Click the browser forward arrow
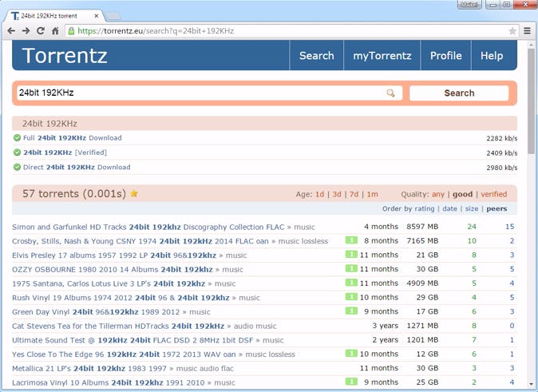The width and height of the screenshot is (538, 392). tap(26, 31)
